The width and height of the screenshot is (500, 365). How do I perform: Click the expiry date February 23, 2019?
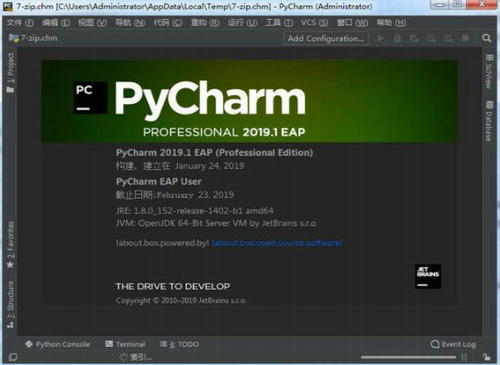tap(195, 195)
